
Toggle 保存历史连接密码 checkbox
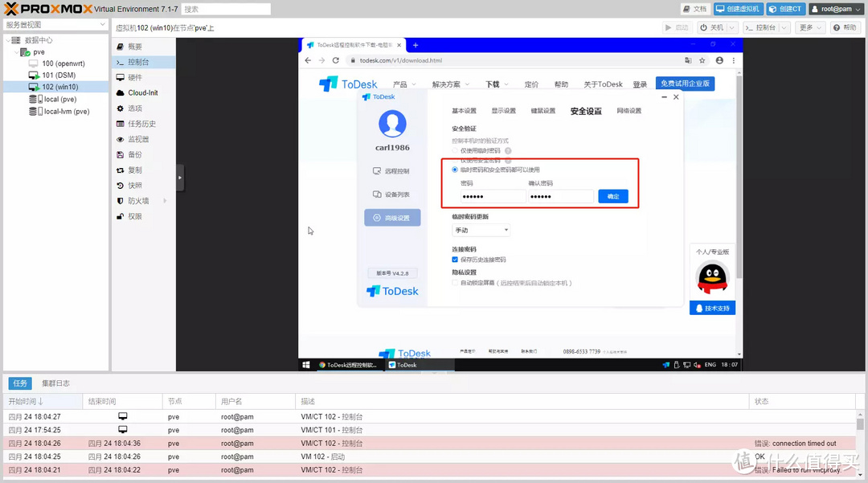pyautogui.click(x=455, y=260)
